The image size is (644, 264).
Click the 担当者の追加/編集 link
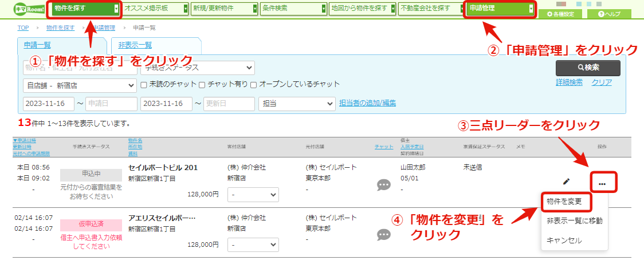368,103
